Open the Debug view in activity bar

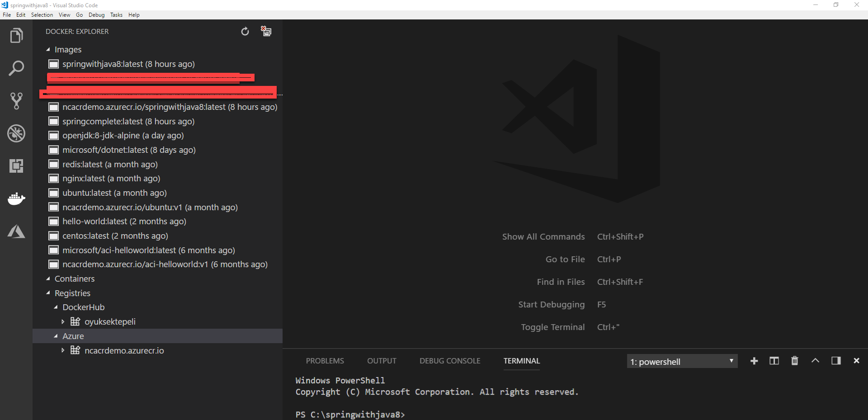pyautogui.click(x=16, y=133)
